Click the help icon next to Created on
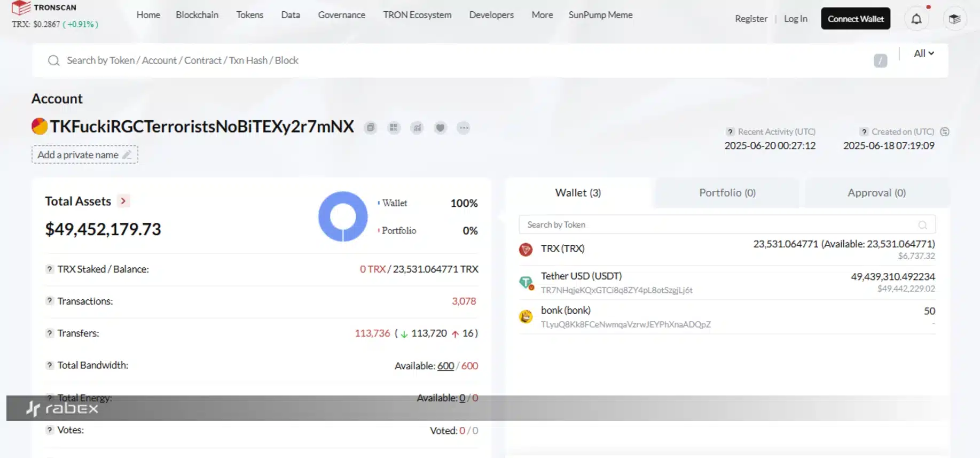Viewport: 980px width, 458px height. coord(864,131)
